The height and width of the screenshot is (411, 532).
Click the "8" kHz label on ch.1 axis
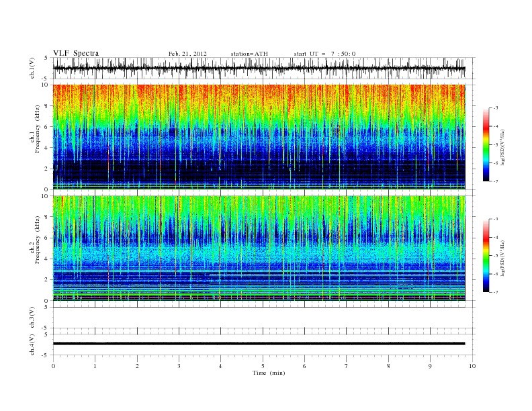47,105
